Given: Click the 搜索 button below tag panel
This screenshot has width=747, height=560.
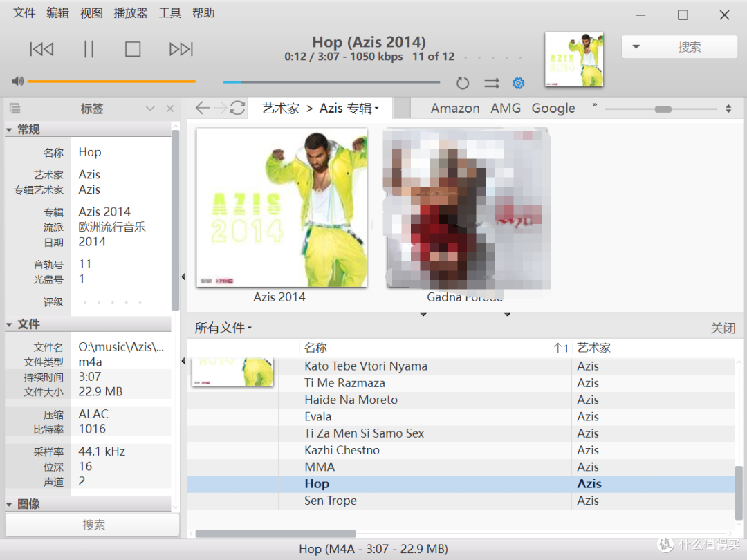Looking at the screenshot, I should click(93, 525).
